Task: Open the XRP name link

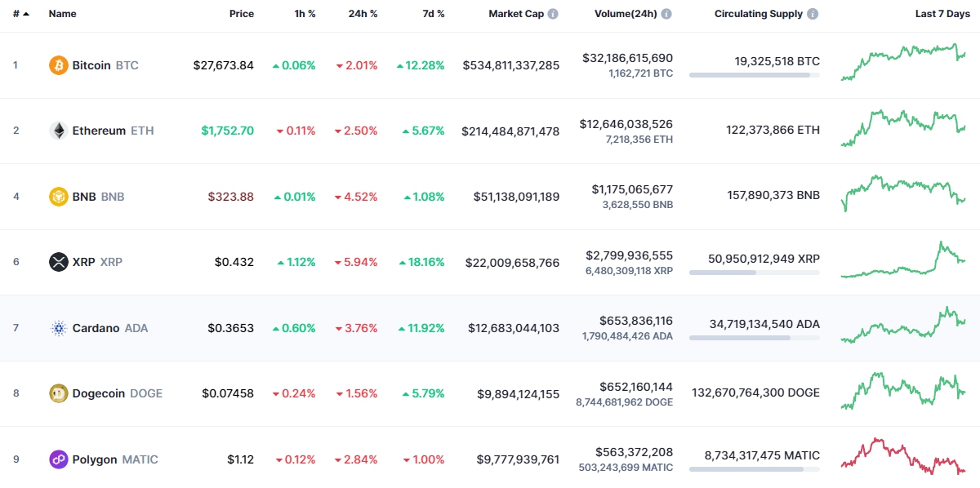Action: tap(97, 262)
